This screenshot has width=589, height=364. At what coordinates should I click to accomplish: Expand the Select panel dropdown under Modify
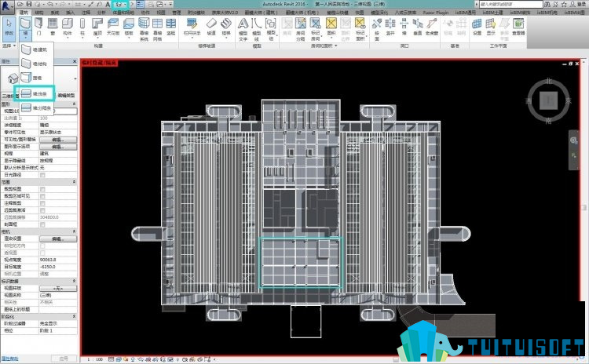pos(9,45)
